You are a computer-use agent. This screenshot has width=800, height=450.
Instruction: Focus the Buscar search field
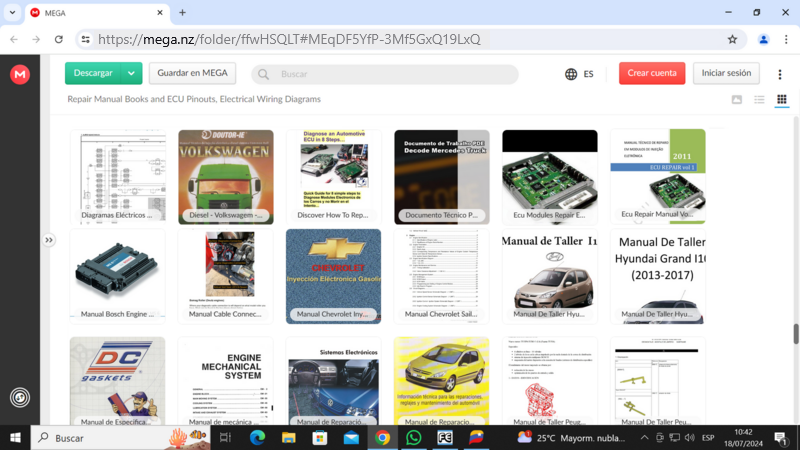click(385, 74)
